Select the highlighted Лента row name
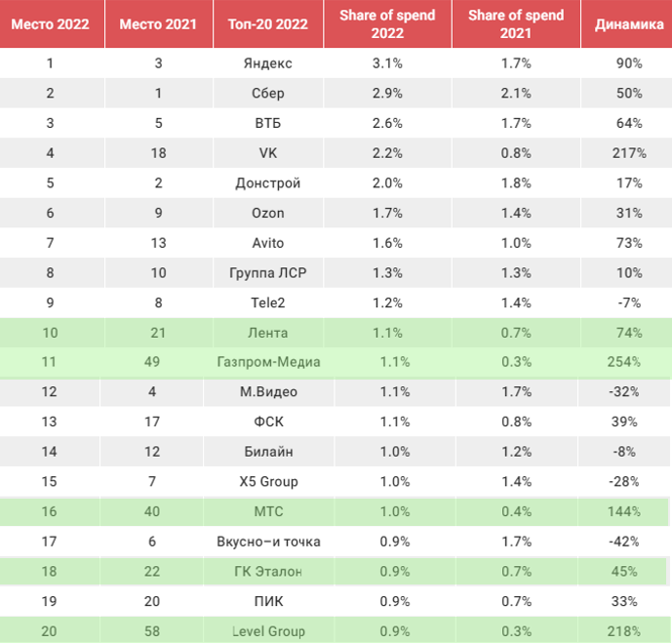 268,333
